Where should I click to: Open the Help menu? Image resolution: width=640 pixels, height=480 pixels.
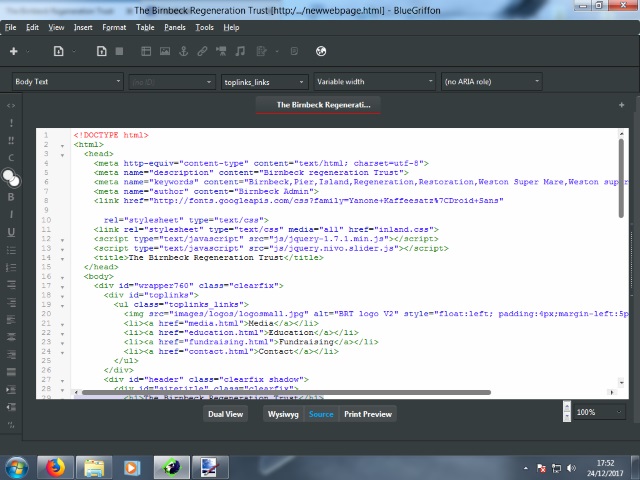(x=231, y=27)
